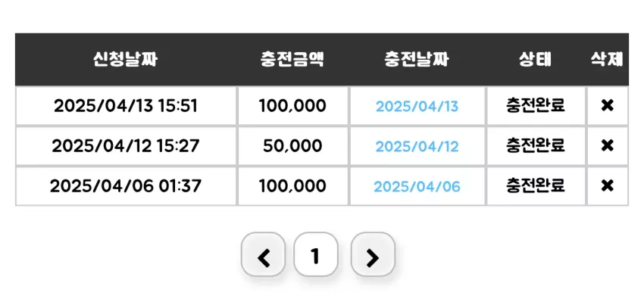Image resolution: width=644 pixels, height=302 pixels.
Task: Select the 2025/04/06 01:37 request date cell
Action: 126,186
